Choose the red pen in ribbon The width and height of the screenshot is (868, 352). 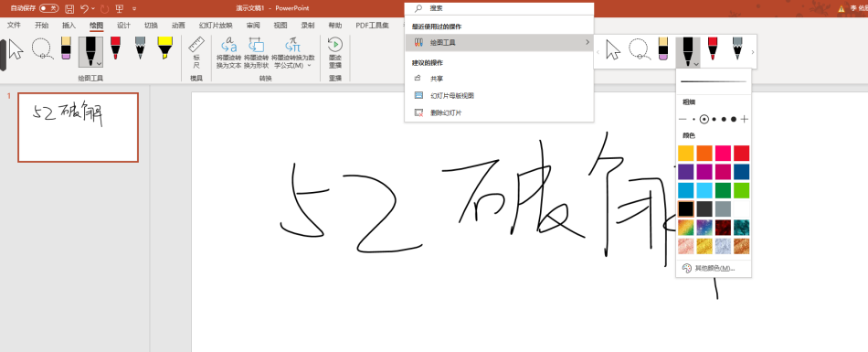[x=115, y=48]
